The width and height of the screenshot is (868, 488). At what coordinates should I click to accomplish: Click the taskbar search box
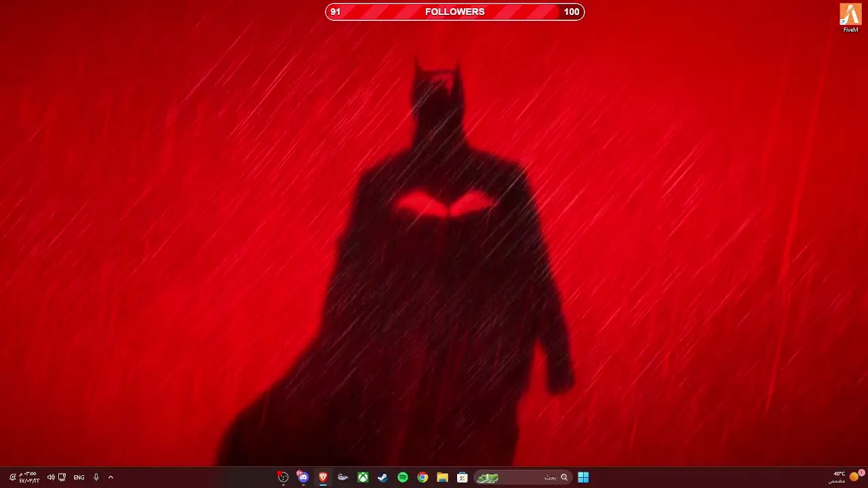click(522, 477)
